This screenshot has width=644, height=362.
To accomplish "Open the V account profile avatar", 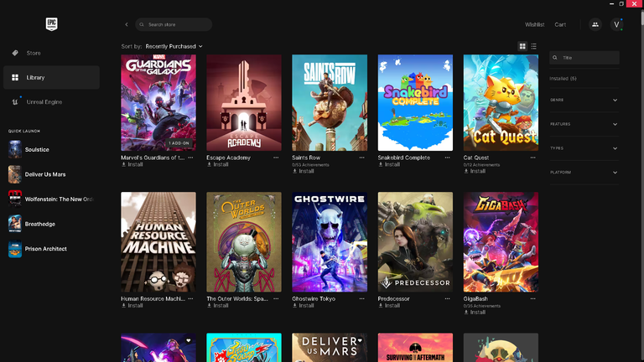I will coord(616,24).
